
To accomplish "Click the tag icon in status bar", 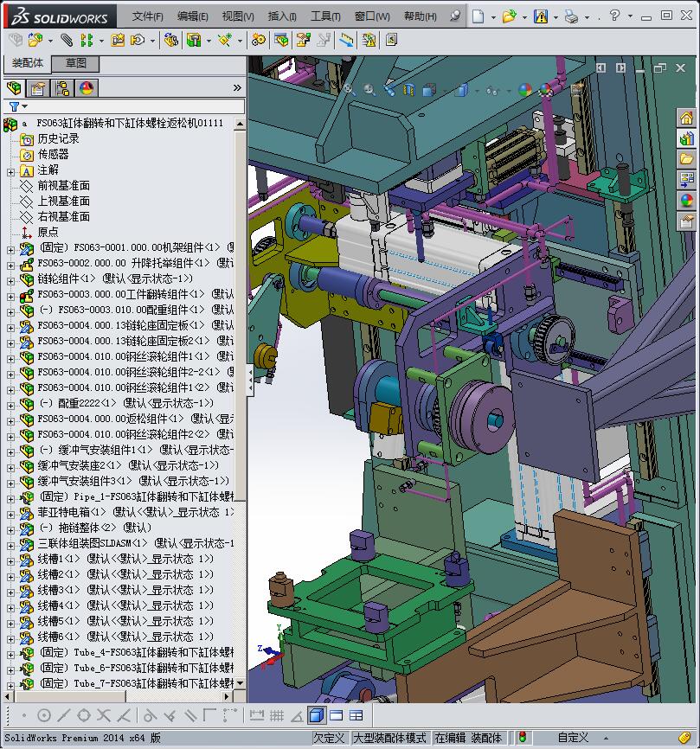I will tap(684, 737).
